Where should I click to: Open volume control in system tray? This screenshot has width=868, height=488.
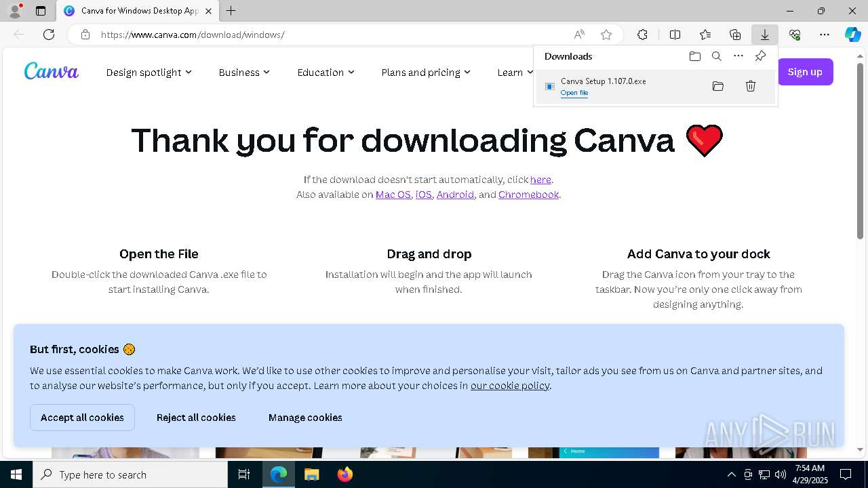(780, 474)
